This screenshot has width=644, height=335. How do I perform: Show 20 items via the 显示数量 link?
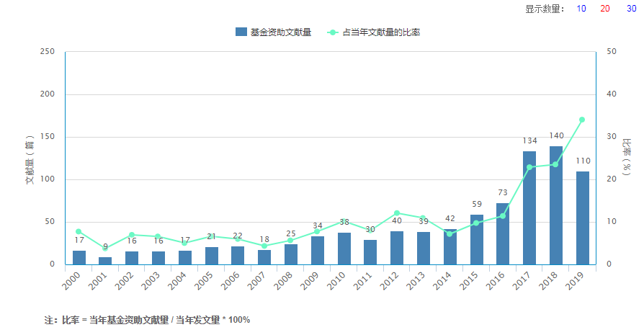605,9
